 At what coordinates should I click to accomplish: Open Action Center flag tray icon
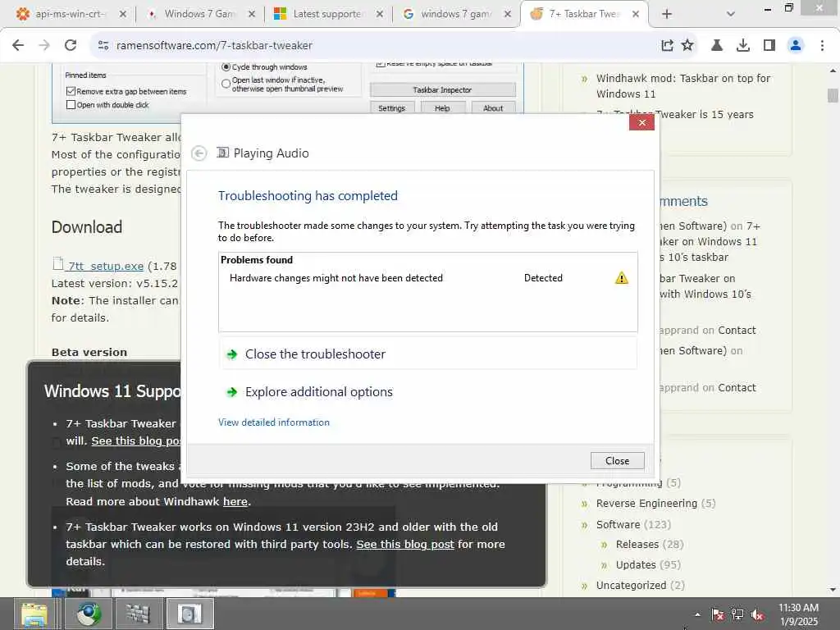coord(717,614)
